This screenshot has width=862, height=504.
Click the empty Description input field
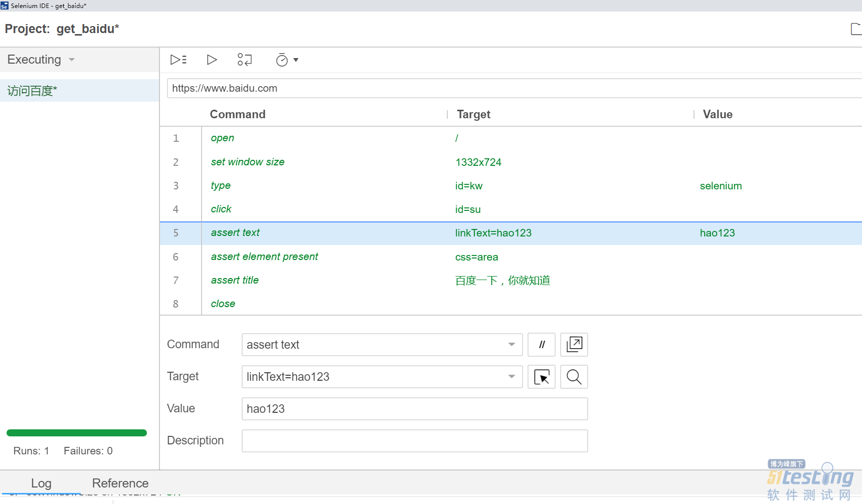tap(415, 441)
